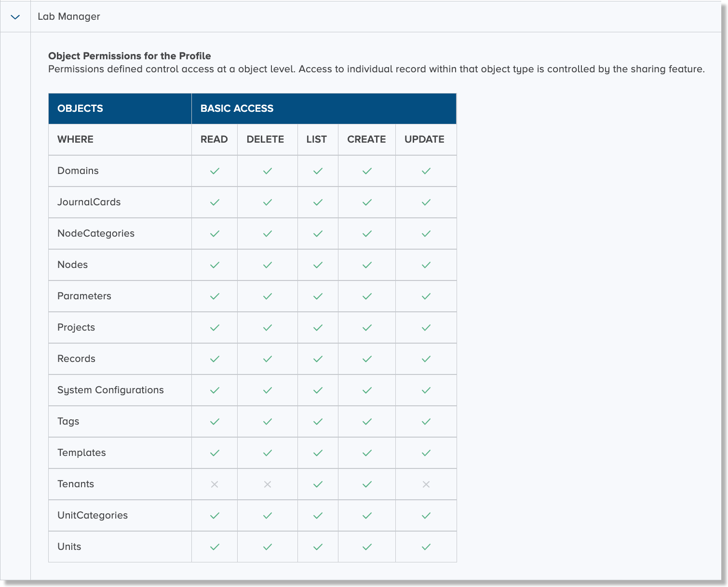Viewport: 728px width, 587px height.
Task: Toggle the Update X mark for Tenants
Action: point(426,484)
